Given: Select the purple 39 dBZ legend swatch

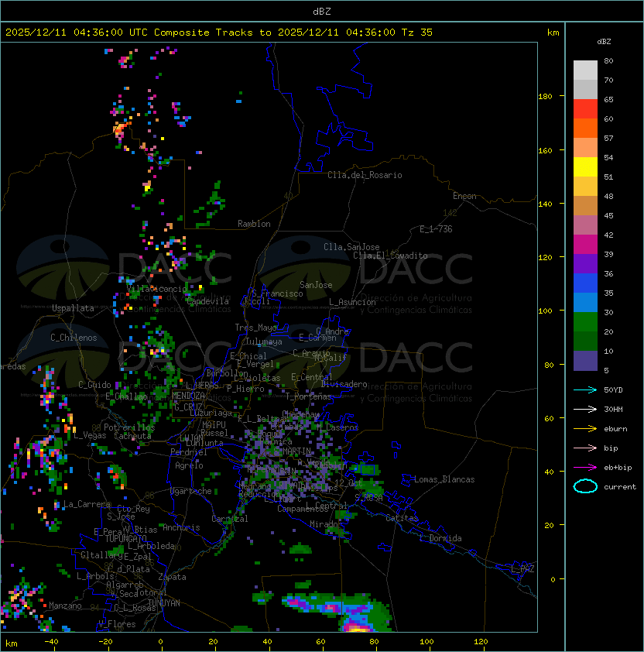Looking at the screenshot, I should click(585, 263).
